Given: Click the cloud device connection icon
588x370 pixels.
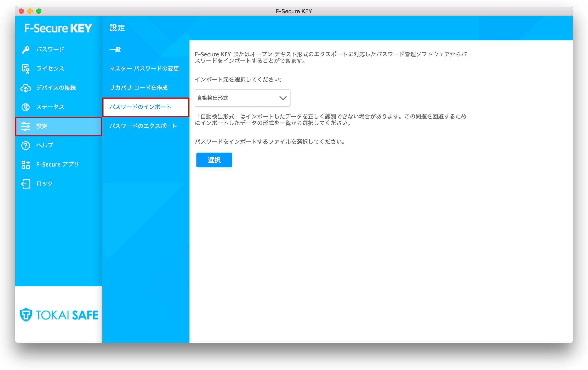Looking at the screenshot, I should coord(26,88).
